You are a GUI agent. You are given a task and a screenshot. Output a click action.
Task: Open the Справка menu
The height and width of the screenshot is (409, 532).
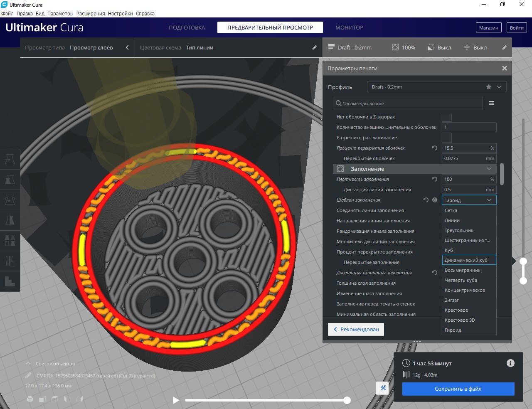pos(145,13)
